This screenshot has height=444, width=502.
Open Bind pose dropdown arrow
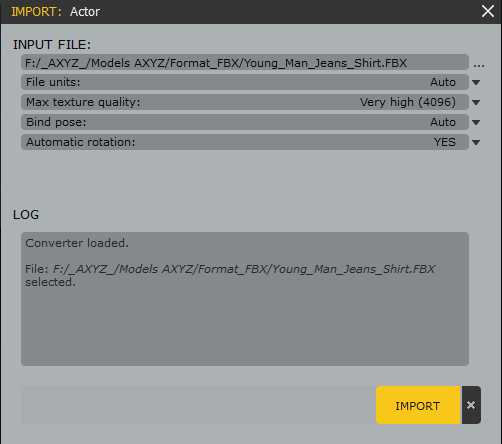point(476,122)
